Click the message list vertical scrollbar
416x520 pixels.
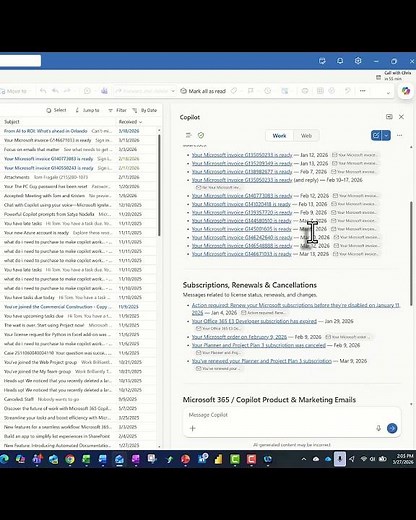click(159, 185)
